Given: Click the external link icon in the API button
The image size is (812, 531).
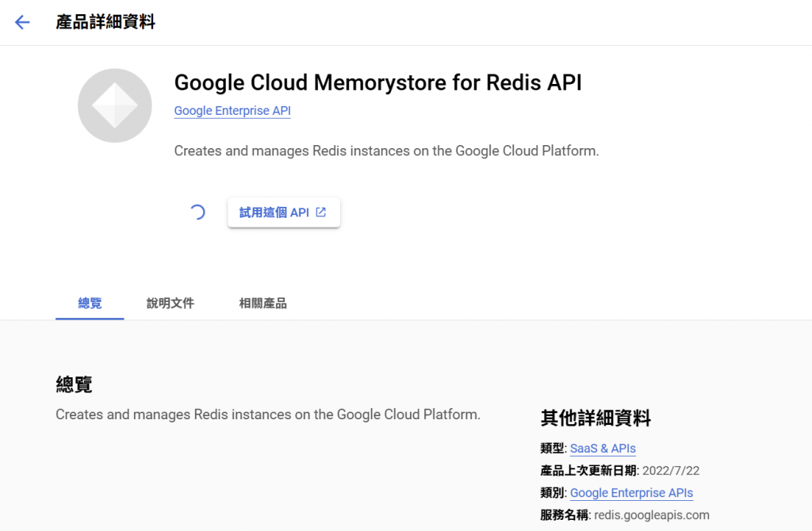Looking at the screenshot, I should 321,212.
